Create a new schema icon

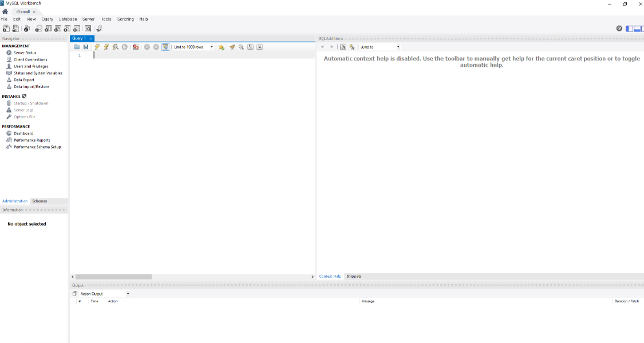pyautogui.click(x=38, y=29)
